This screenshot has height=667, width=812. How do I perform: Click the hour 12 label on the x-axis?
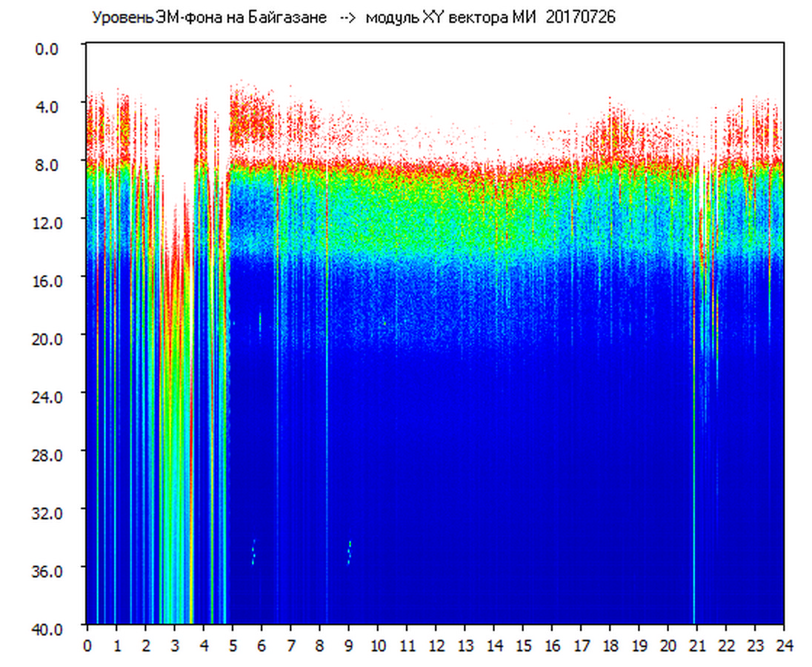(x=436, y=645)
